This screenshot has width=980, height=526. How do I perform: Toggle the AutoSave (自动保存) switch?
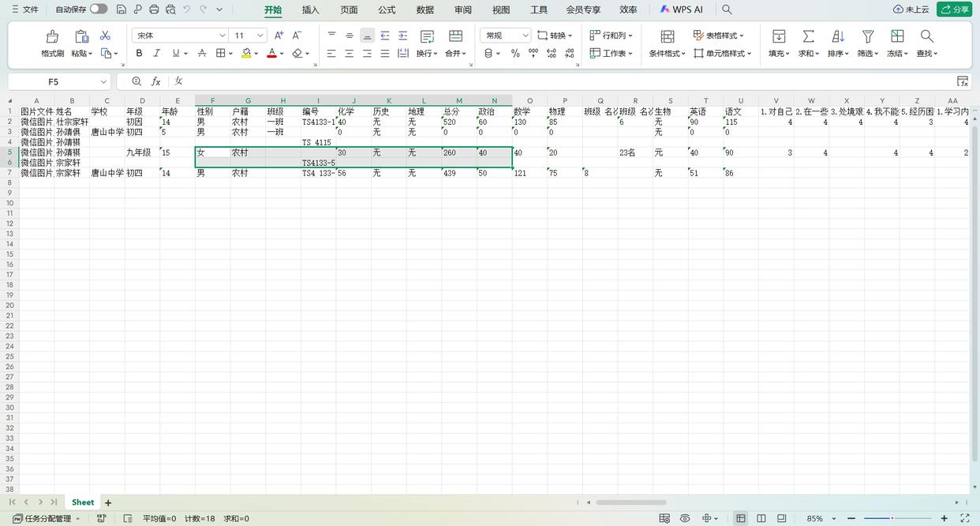click(99, 9)
